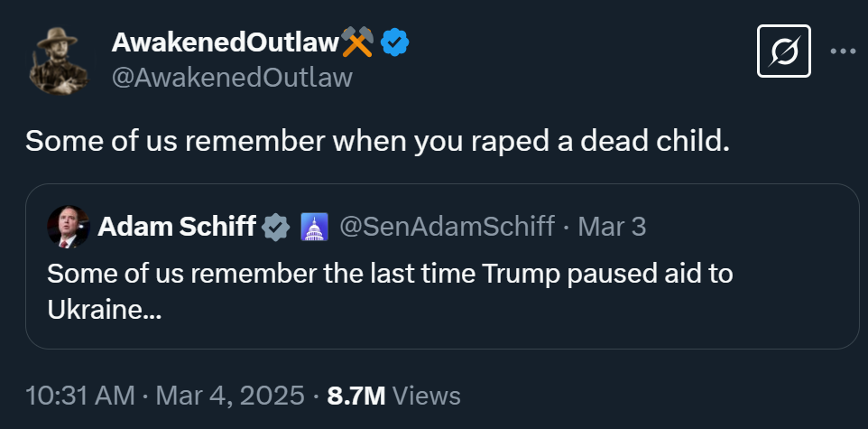
Task: Click the Capitol building affiliation badge
Action: pyautogui.click(x=313, y=226)
